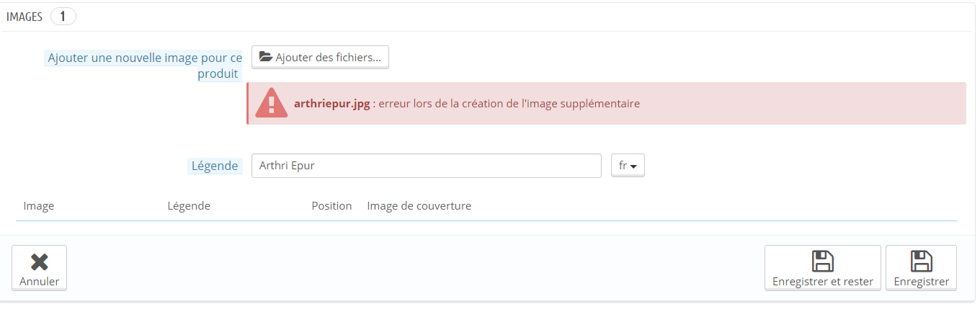This screenshot has height=335, width=980.
Task: Click the arthriepur.jpg filename in the error message
Action: pos(332,104)
